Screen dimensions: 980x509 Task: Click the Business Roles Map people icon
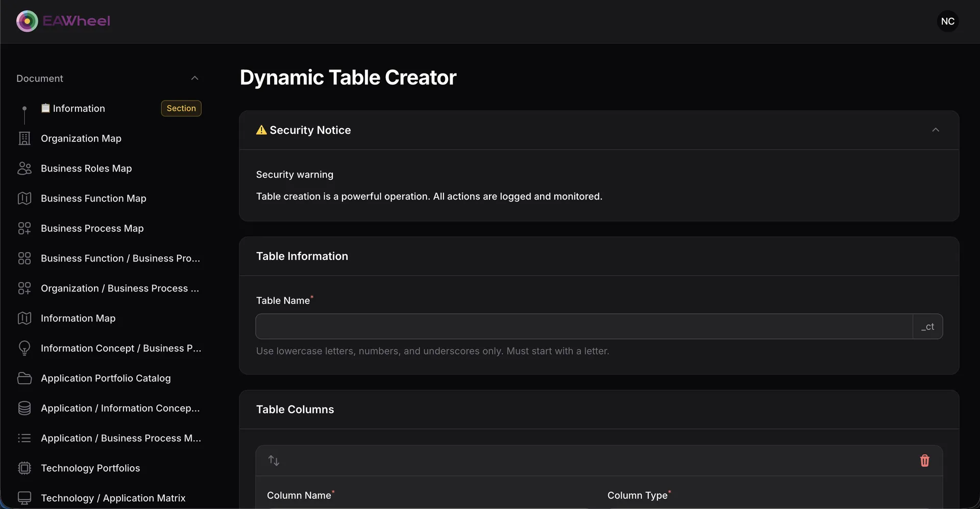tap(24, 168)
